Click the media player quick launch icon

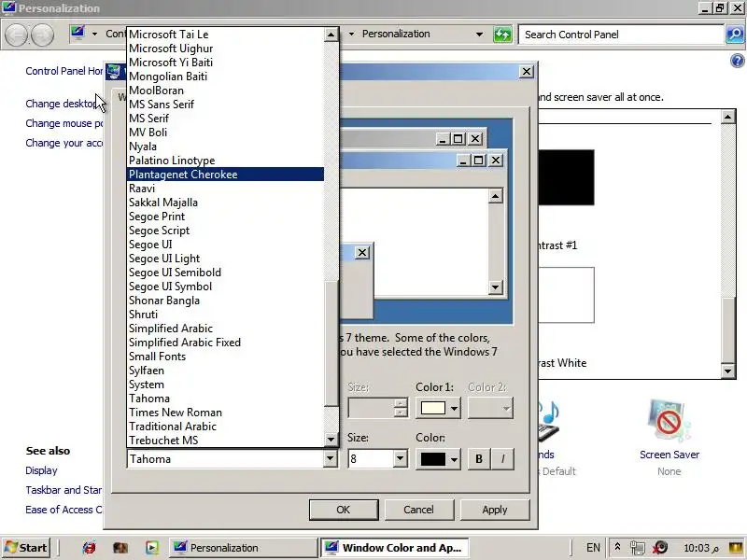(152, 548)
